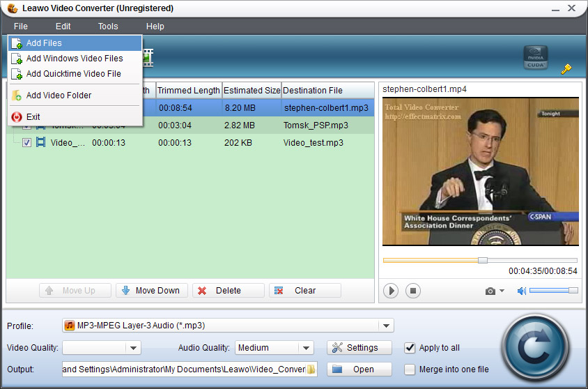
Task: Click the 202 KB size cell
Action: click(238, 142)
